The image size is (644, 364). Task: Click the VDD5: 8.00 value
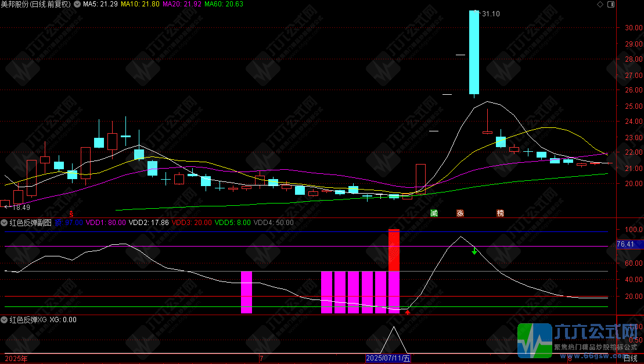(232, 223)
